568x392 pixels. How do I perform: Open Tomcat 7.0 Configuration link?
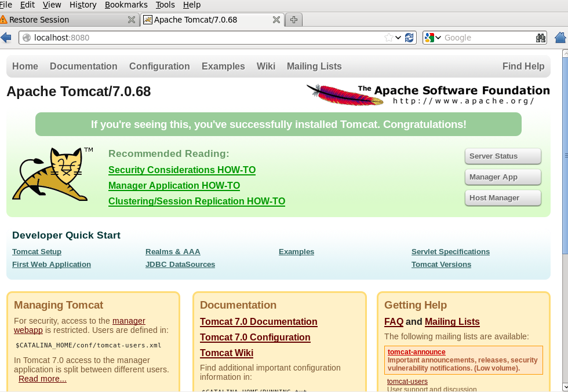(255, 337)
